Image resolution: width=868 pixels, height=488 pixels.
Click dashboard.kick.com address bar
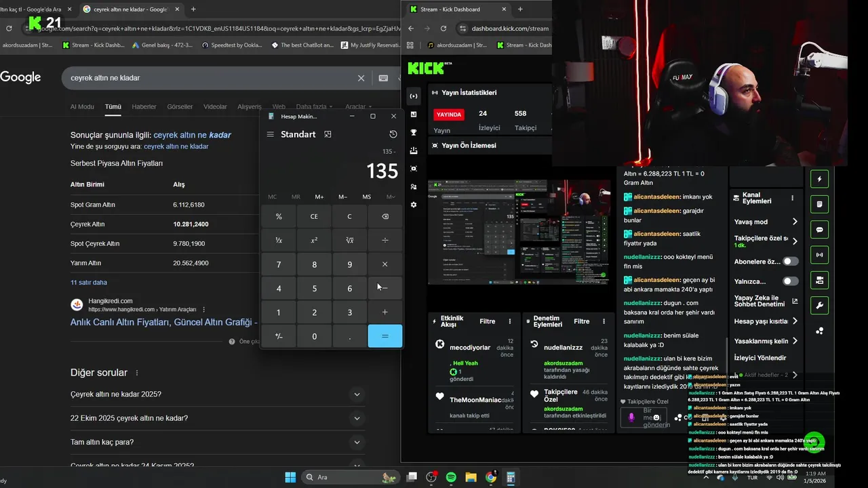tap(509, 28)
